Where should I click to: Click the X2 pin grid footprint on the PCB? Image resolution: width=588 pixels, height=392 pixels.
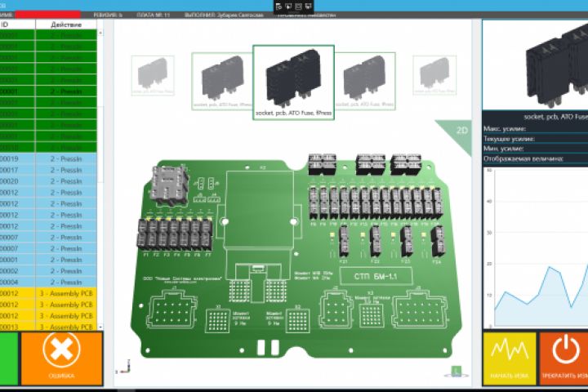[298, 321]
